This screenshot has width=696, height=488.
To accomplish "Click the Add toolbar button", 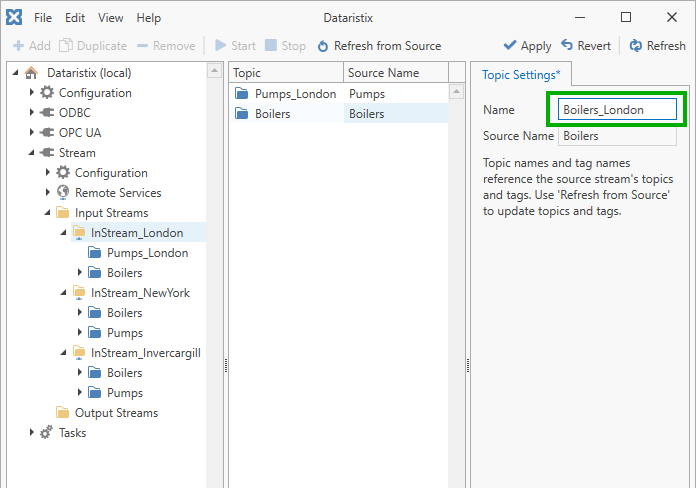I will (32, 46).
